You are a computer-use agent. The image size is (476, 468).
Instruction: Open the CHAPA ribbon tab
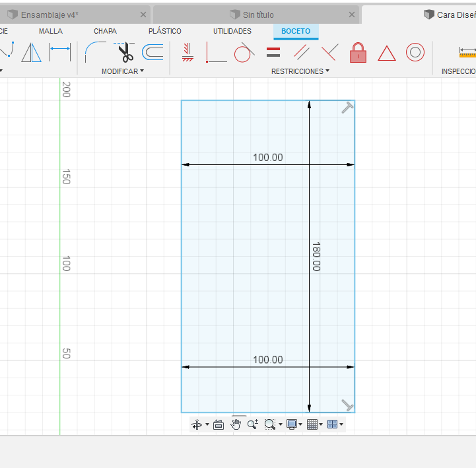pos(106,31)
